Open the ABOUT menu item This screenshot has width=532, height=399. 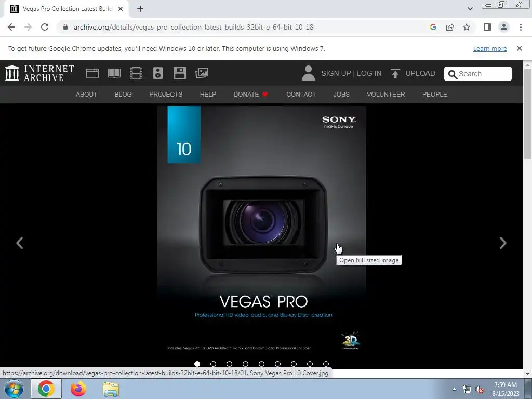[x=87, y=95]
